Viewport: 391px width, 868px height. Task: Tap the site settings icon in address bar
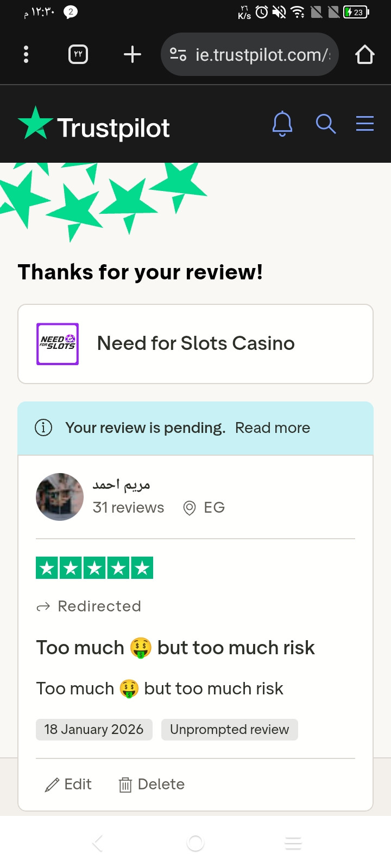pyautogui.click(x=178, y=54)
